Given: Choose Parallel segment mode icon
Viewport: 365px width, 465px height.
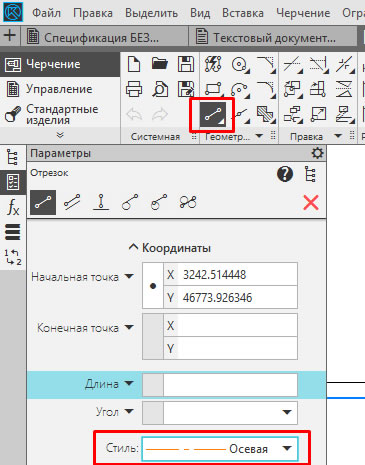Looking at the screenshot, I should (72, 202).
